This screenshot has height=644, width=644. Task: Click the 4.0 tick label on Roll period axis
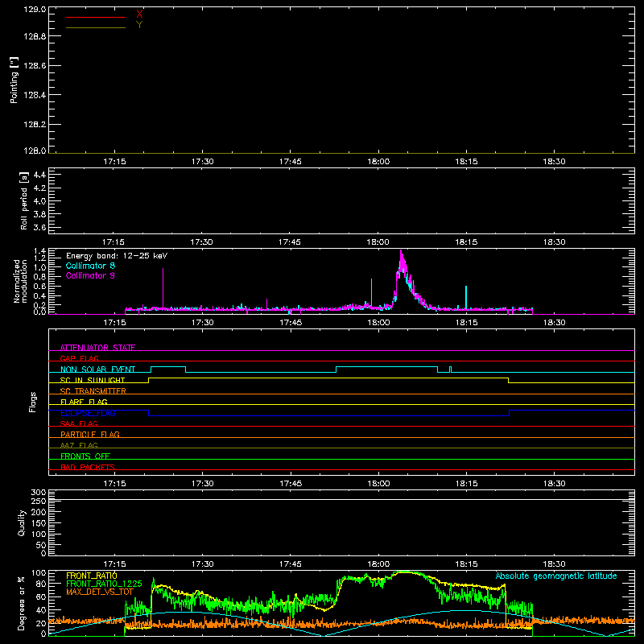coord(39,201)
